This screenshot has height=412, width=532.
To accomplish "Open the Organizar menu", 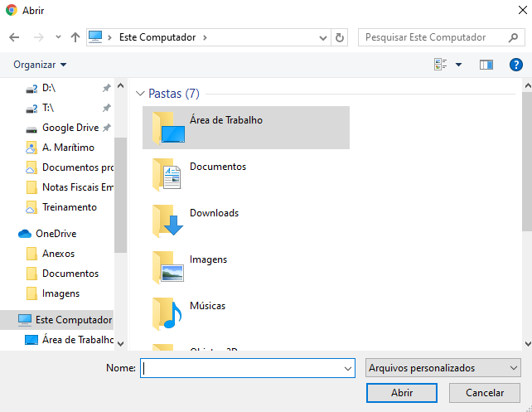I will point(40,65).
